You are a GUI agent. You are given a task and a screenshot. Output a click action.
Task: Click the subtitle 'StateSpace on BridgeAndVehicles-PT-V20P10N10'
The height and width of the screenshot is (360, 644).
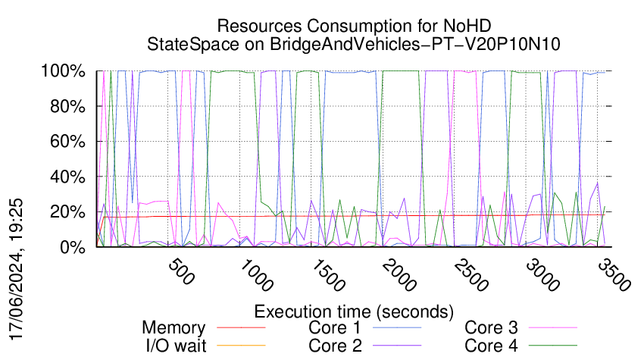354,44
